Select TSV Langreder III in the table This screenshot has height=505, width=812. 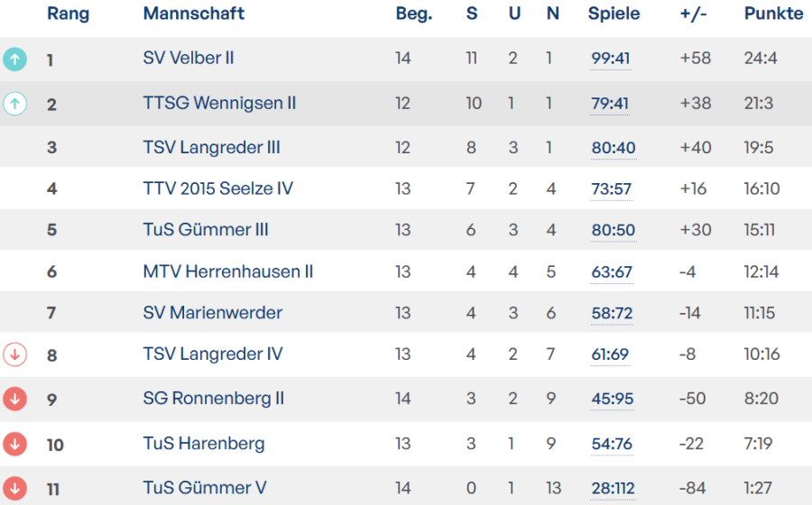pyautogui.click(x=211, y=147)
